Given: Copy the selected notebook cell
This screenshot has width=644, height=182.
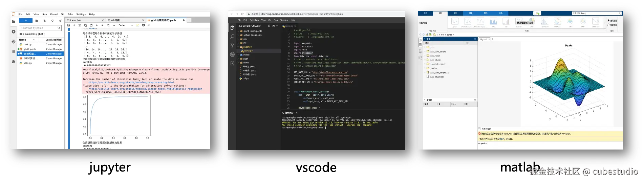Looking at the screenshot, I should 85,25.
